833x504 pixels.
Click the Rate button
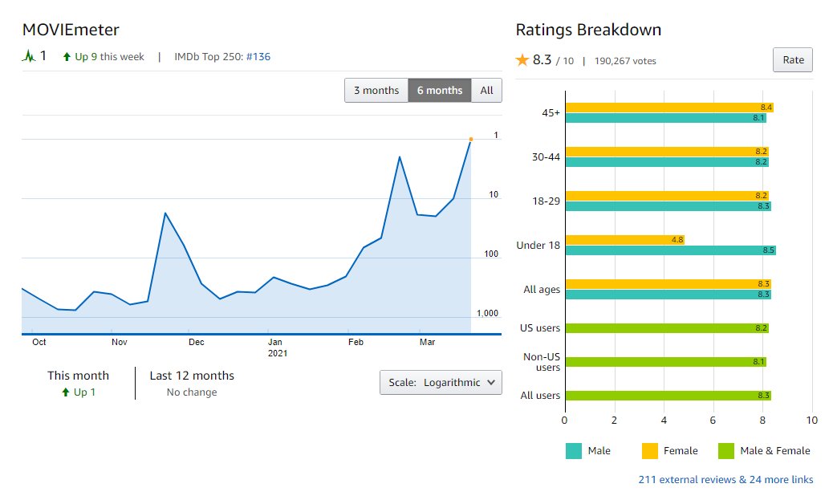pos(793,60)
